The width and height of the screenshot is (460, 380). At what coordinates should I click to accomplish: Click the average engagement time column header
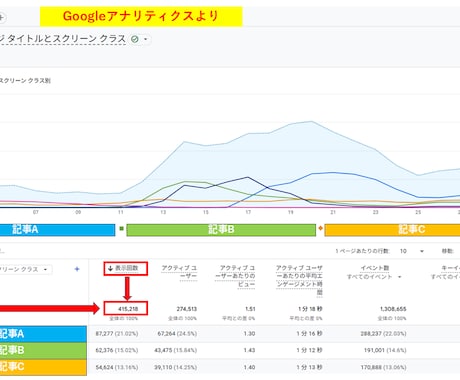[x=299, y=280]
